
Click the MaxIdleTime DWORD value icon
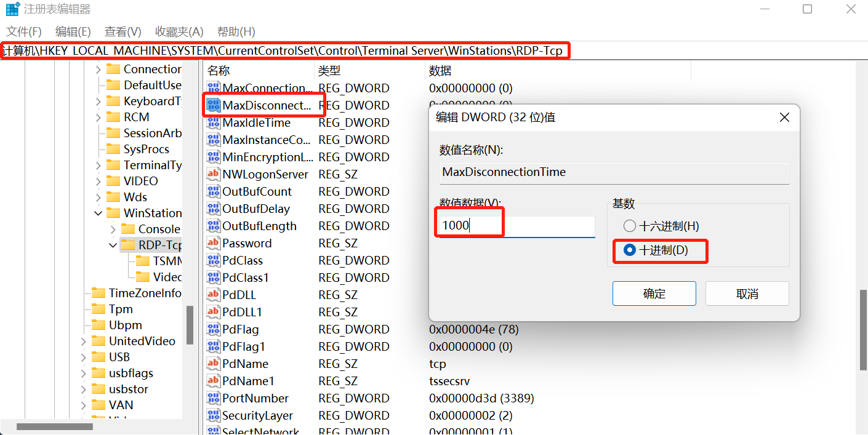[213, 122]
